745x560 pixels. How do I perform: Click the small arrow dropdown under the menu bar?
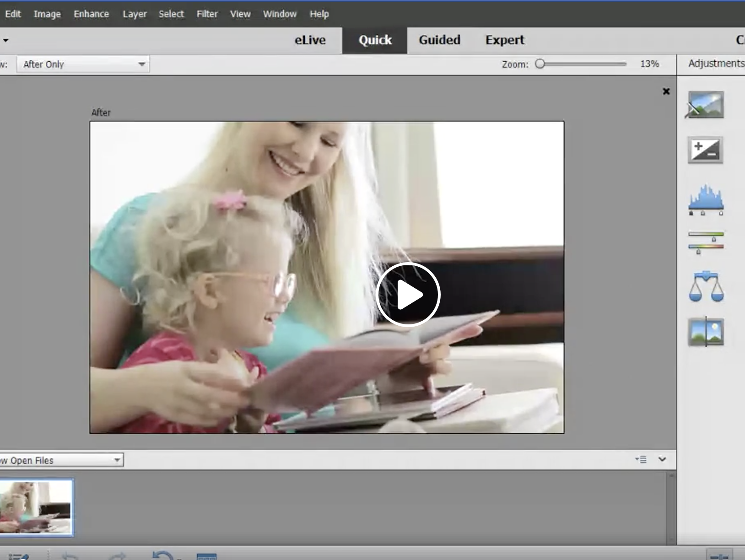click(5, 40)
